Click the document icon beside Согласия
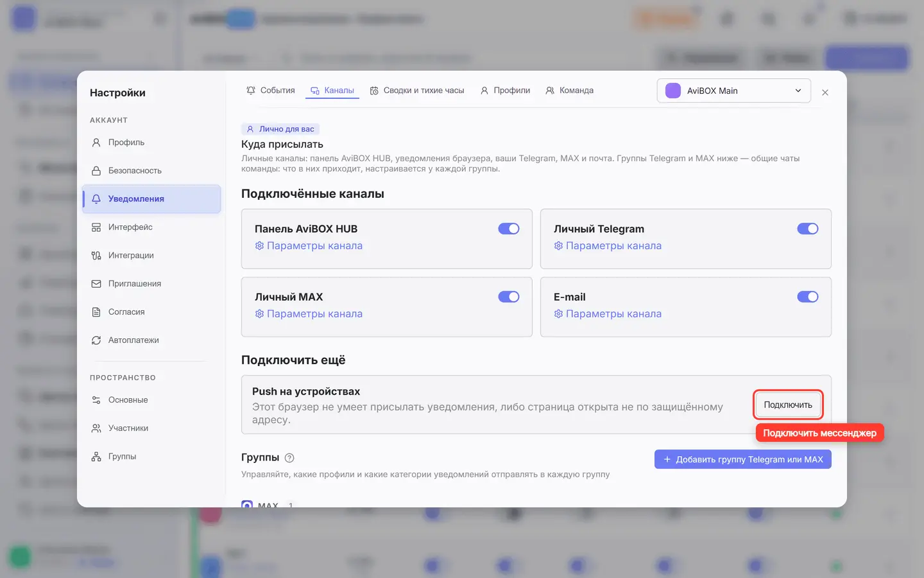Viewport: 924px width, 578px height. tap(96, 312)
